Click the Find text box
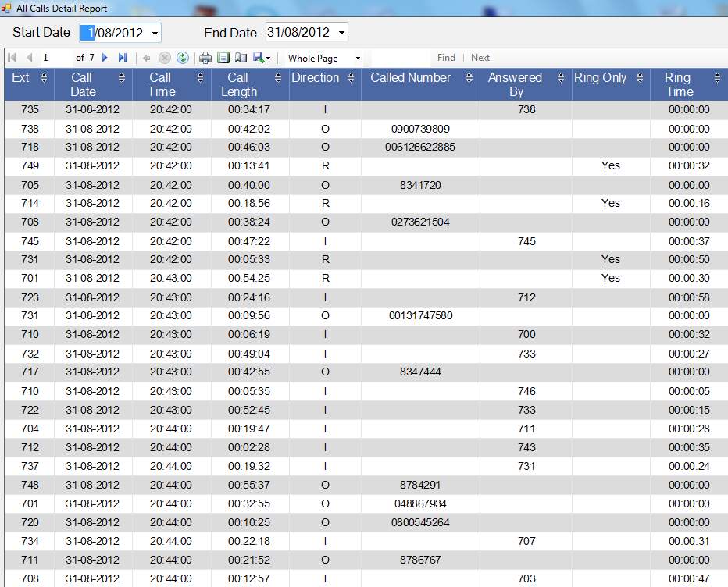The image size is (728, 587). 401,58
